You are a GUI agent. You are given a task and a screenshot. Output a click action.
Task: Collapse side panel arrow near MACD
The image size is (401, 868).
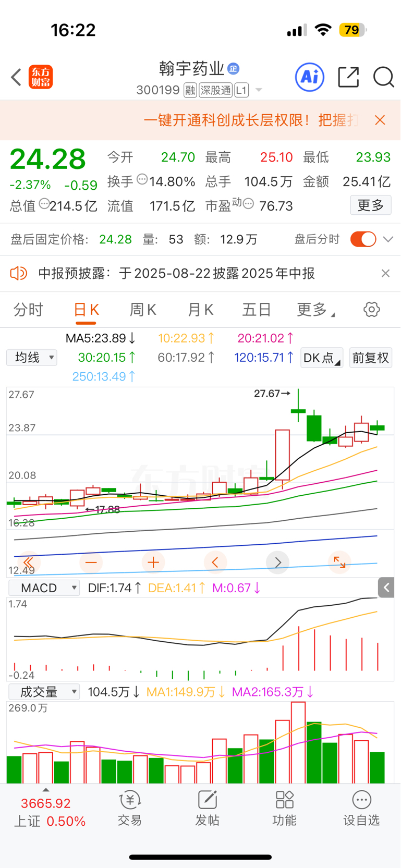[386, 588]
